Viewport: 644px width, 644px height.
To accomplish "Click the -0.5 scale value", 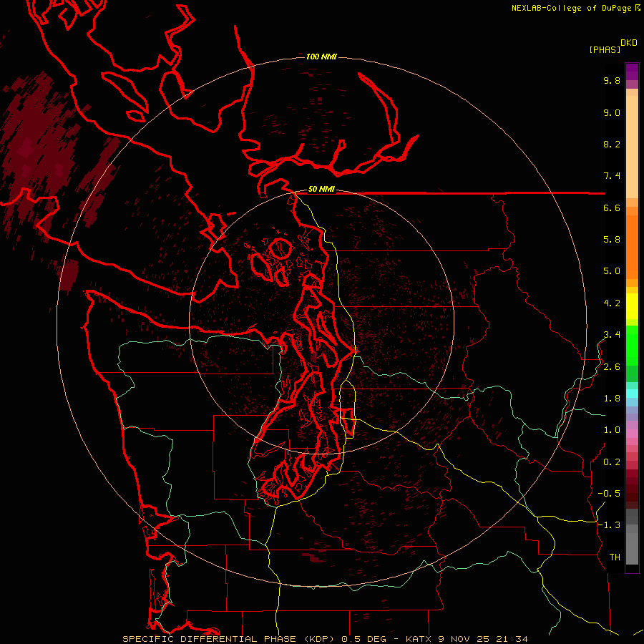I will pos(609,493).
